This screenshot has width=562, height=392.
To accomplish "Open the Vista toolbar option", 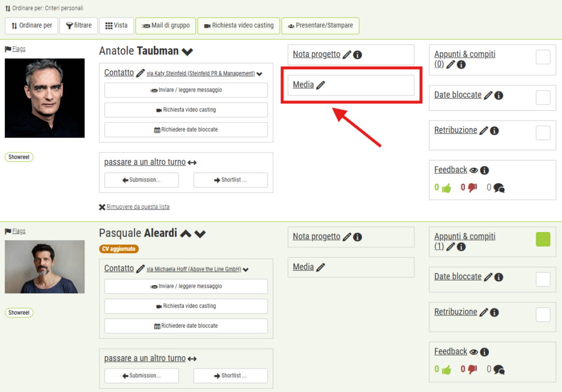I will (116, 25).
